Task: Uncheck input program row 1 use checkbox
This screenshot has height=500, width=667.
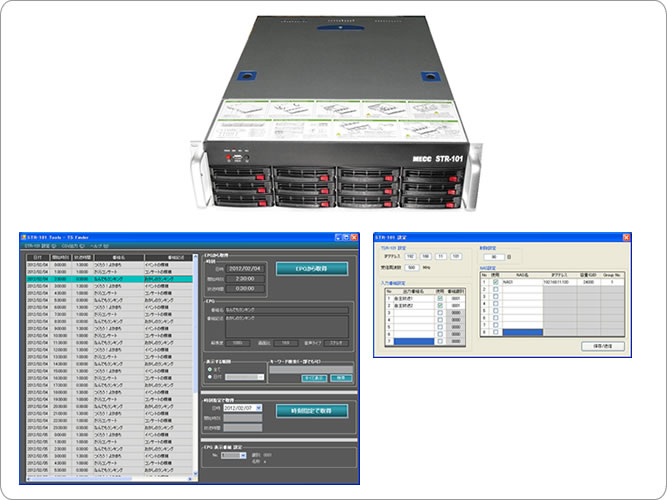Action: tap(441, 297)
